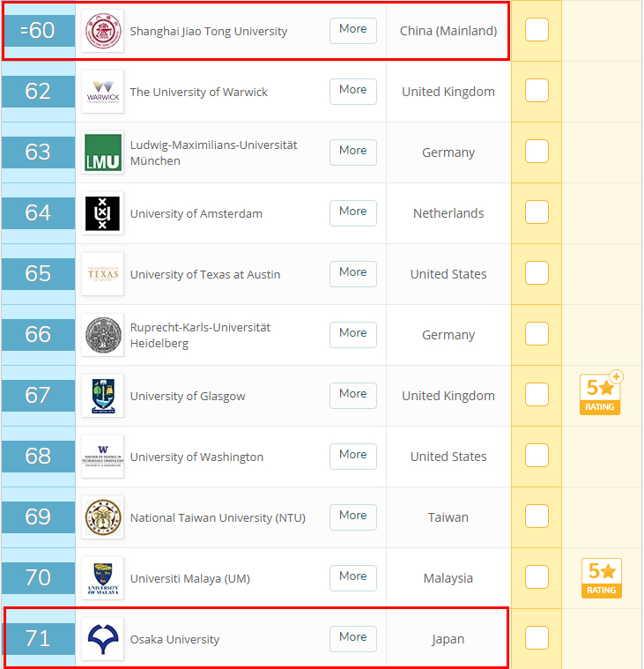The image size is (644, 669).
Task: Check the compare box for Universiti Malaya
Action: click(x=537, y=576)
